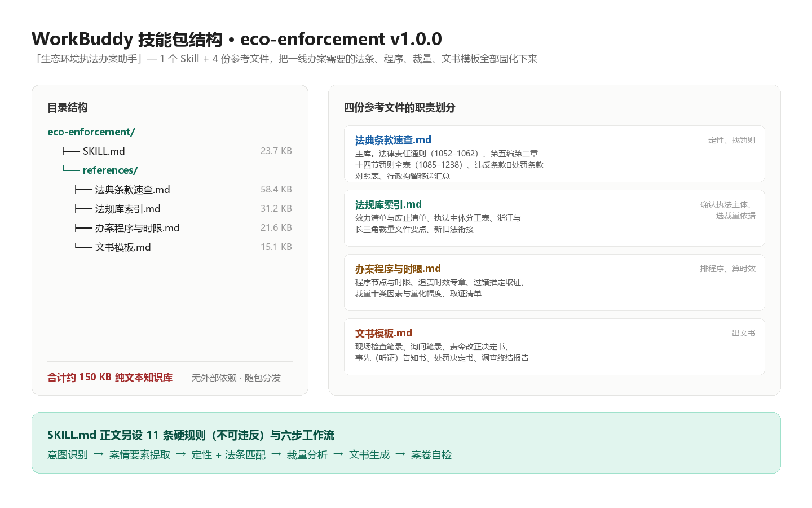The image size is (812, 508).
Task: Click the 确认执法主体、选裁量依据 tag
Action: pyautogui.click(x=728, y=210)
